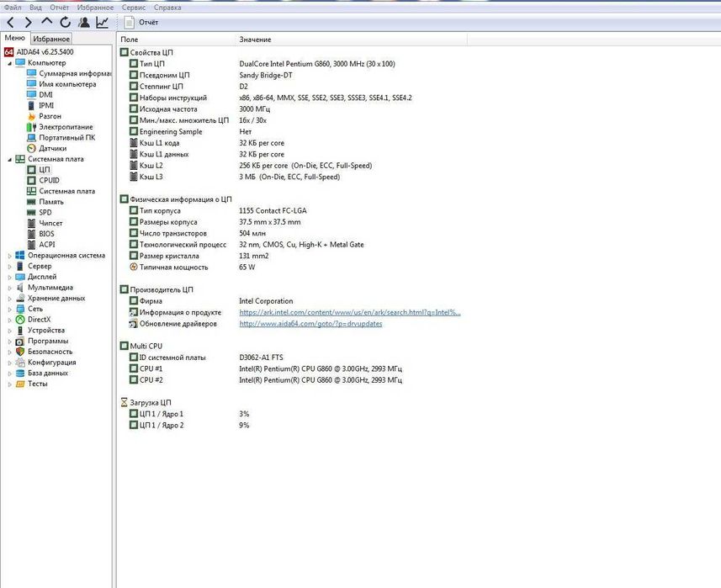
Task: Switch to the Избранное tab in side panel
Action: pyautogui.click(x=51, y=39)
